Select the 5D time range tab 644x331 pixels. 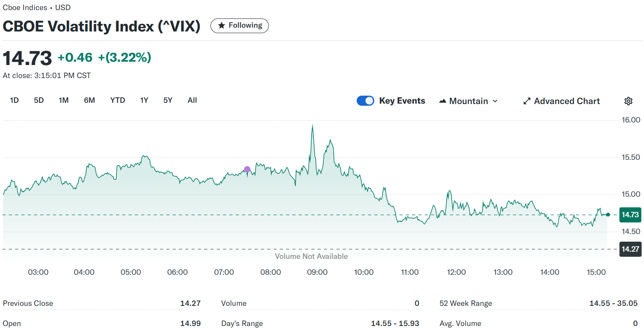click(39, 100)
